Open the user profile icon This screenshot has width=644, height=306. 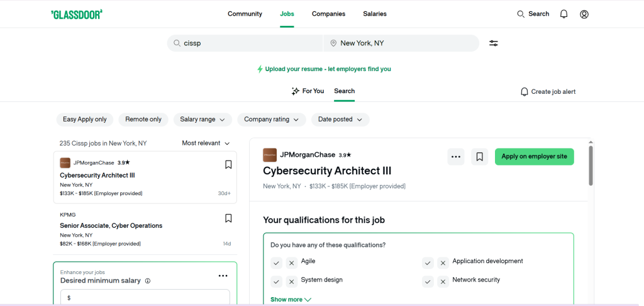[584, 14]
